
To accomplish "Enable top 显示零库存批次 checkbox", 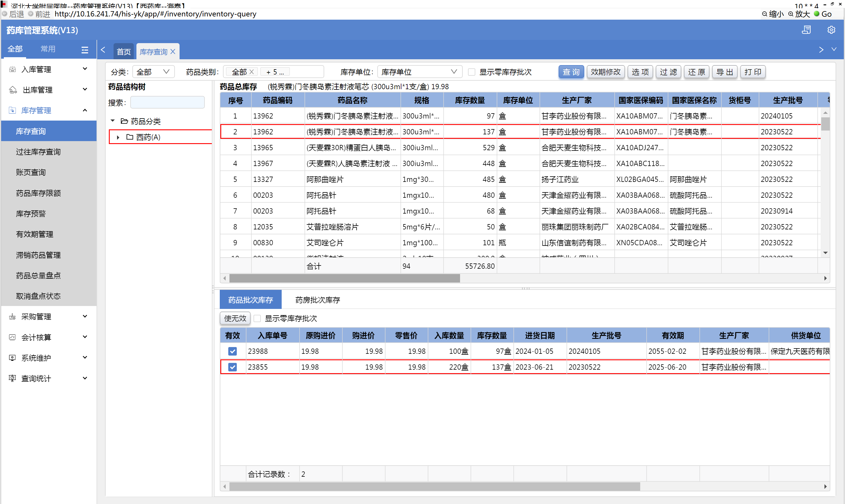I will (x=472, y=72).
